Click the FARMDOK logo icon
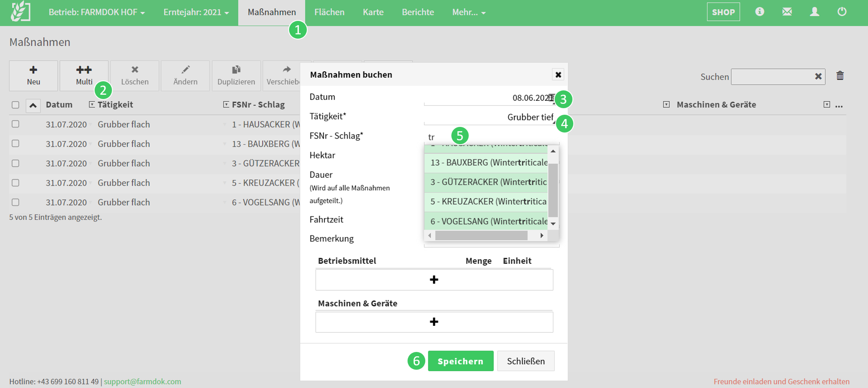 point(20,12)
